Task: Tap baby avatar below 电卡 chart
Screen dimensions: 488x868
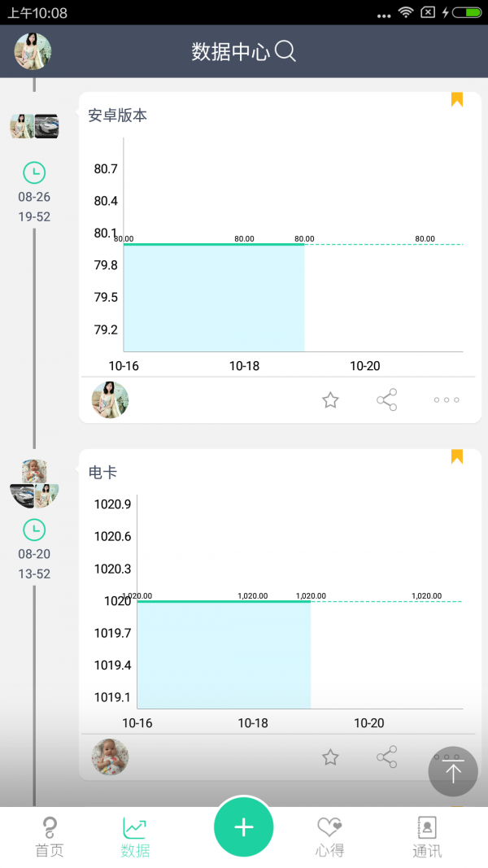Action: 110,757
